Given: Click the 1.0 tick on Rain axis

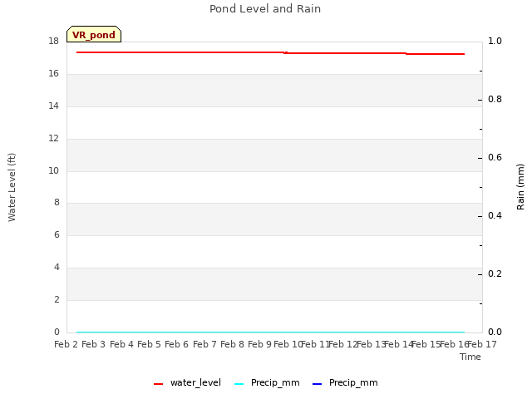Looking at the screenshot, I should click(x=495, y=41).
